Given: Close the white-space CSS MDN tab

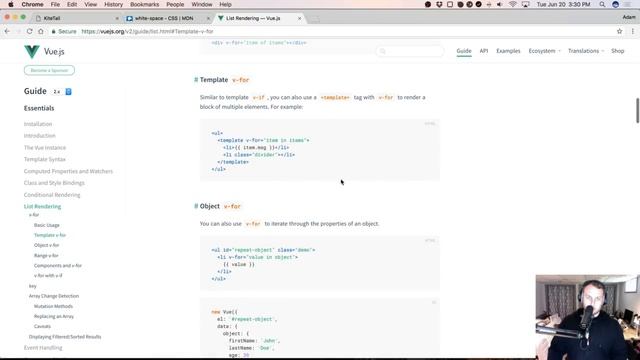Looking at the screenshot, I should point(208,18).
